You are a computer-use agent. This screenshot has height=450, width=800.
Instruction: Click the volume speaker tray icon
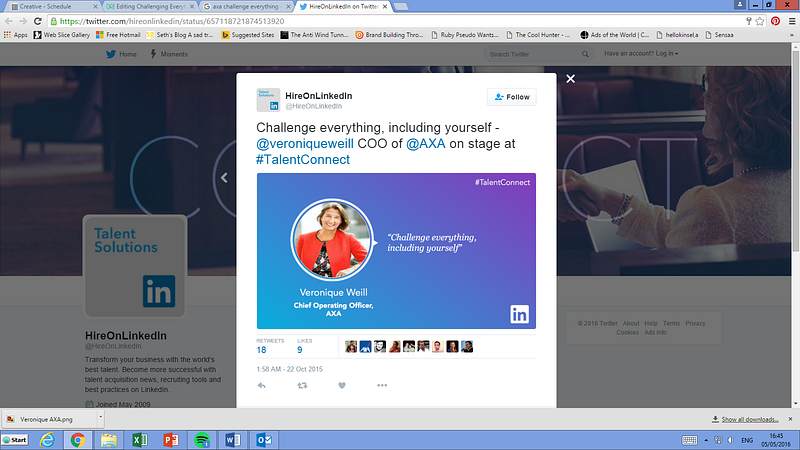pos(731,440)
